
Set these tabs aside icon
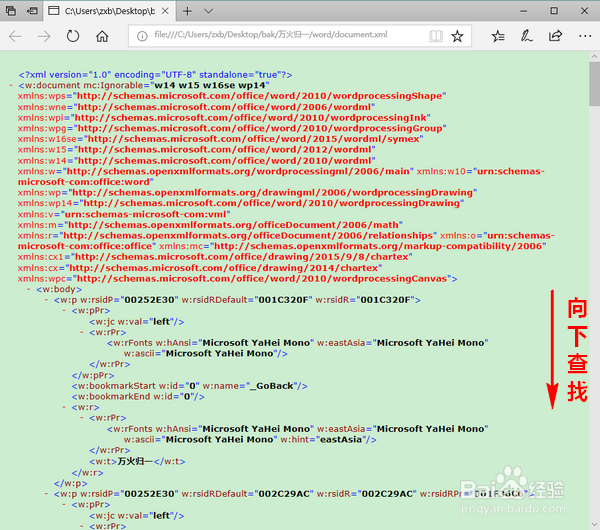point(32,11)
